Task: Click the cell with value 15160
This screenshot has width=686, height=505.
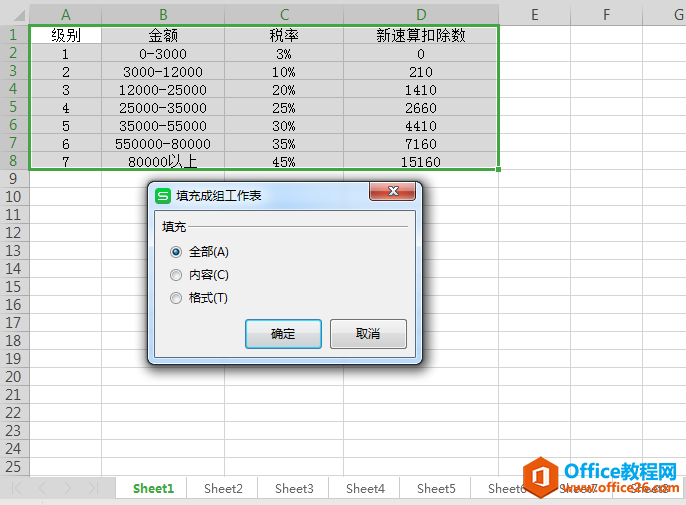Action: (421, 161)
